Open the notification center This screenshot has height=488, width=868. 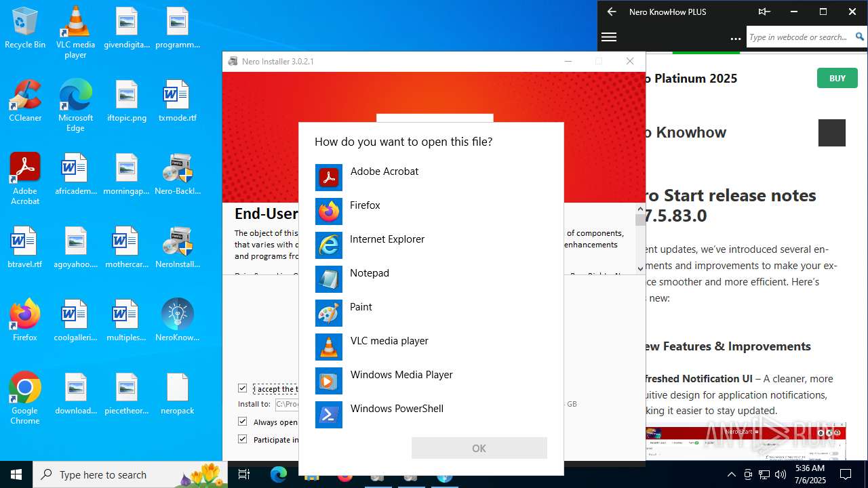[846, 474]
